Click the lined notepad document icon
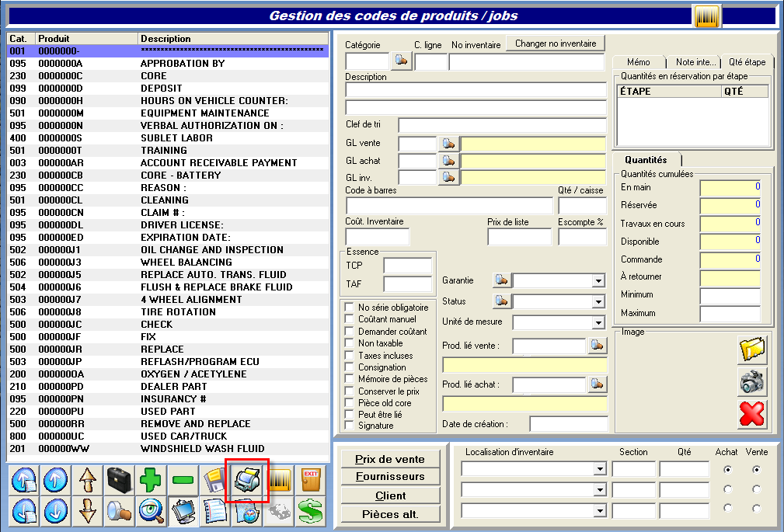Image resolution: width=784 pixels, height=532 pixels. [x=215, y=512]
